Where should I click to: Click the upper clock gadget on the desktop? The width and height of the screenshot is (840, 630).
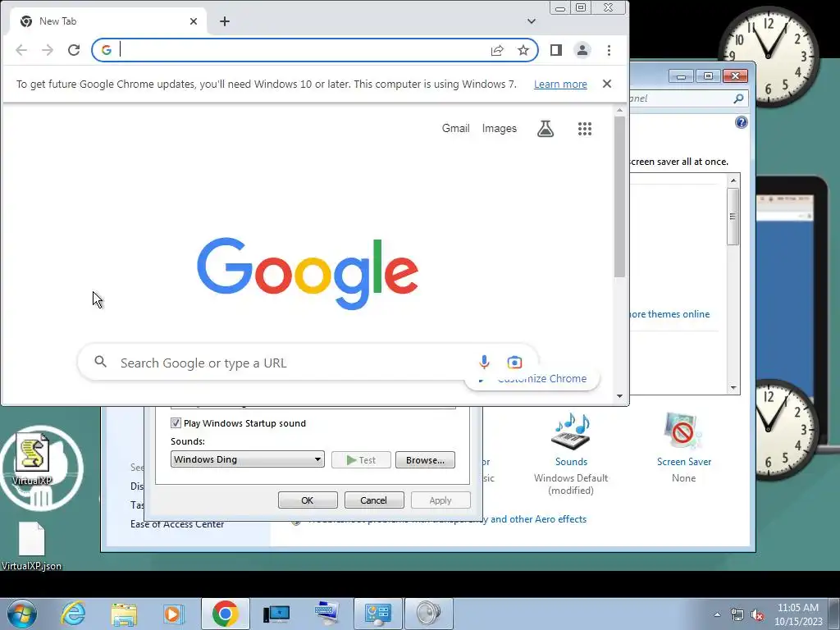click(768, 57)
